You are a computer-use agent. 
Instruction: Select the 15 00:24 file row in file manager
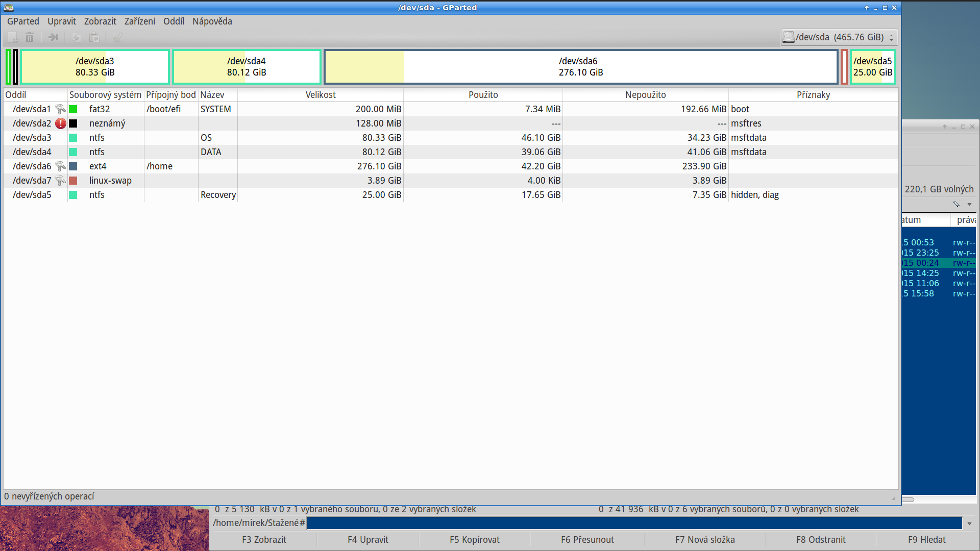tap(939, 263)
